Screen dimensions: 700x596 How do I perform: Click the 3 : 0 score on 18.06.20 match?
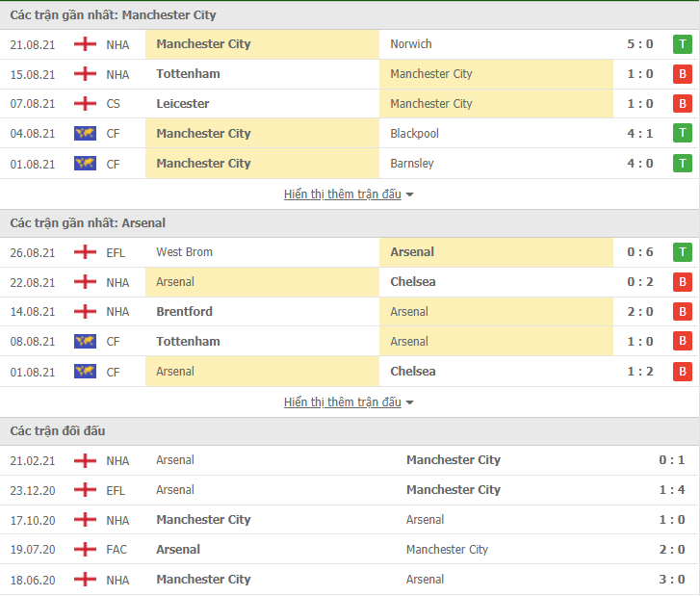672,580
